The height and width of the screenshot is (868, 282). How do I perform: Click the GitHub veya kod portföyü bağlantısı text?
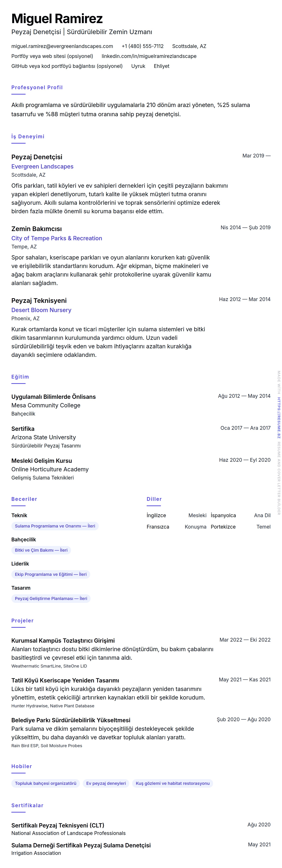[x=67, y=66]
